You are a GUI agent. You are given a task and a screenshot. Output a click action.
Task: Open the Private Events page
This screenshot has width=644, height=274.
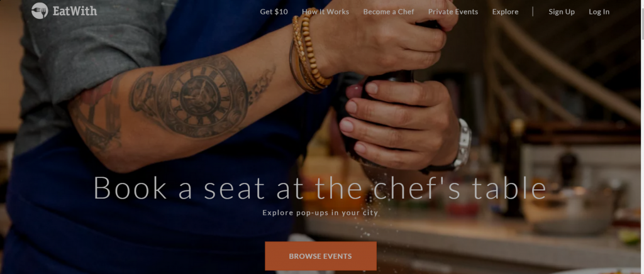point(453,12)
